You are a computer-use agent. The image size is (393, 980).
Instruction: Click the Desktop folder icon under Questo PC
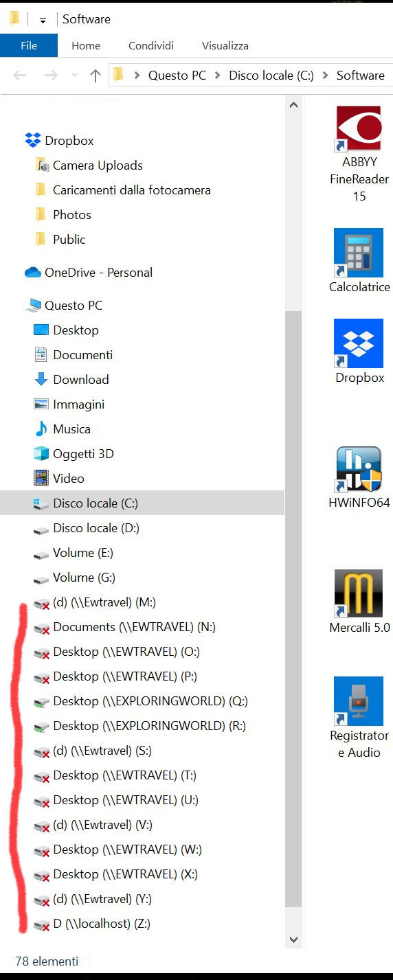41,330
